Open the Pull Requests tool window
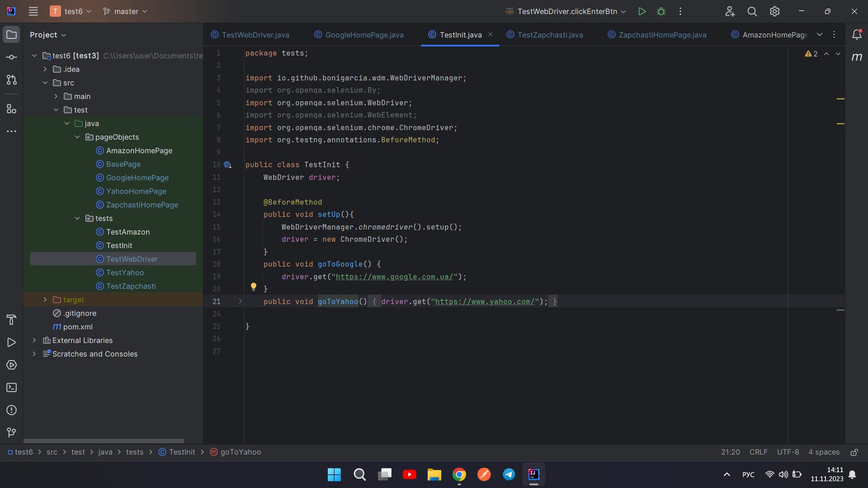Image resolution: width=868 pixels, height=488 pixels. coord(11,80)
